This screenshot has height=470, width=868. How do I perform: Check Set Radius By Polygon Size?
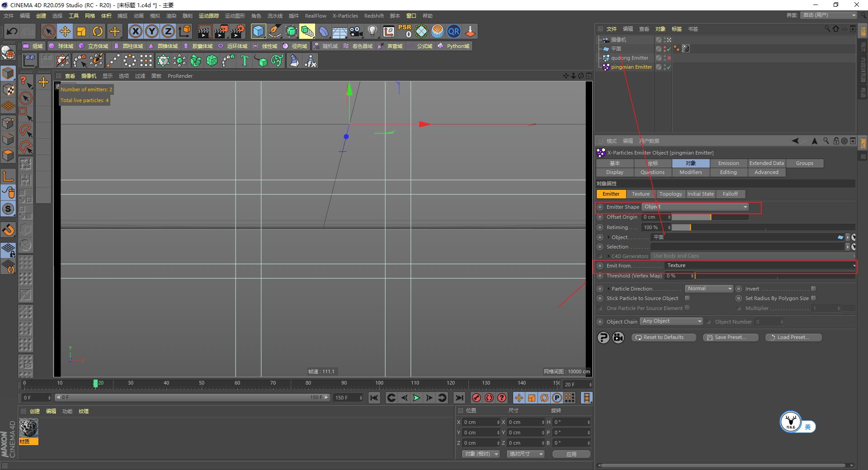tap(813, 298)
